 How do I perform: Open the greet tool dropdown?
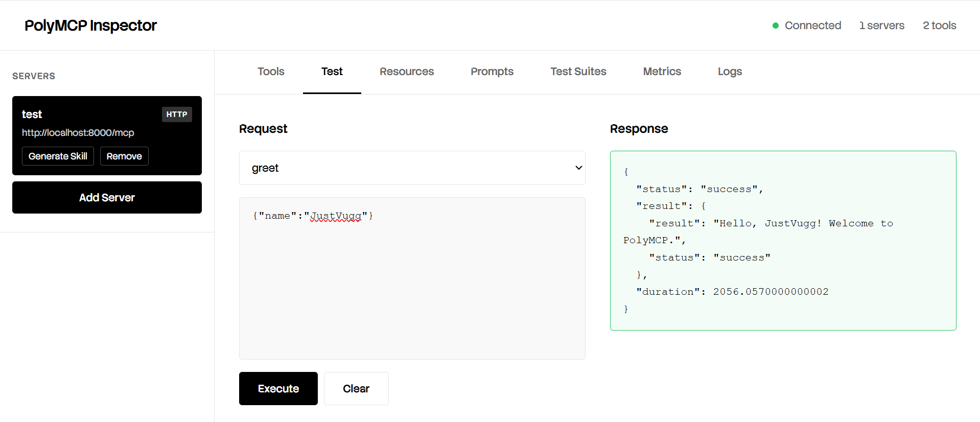point(412,168)
